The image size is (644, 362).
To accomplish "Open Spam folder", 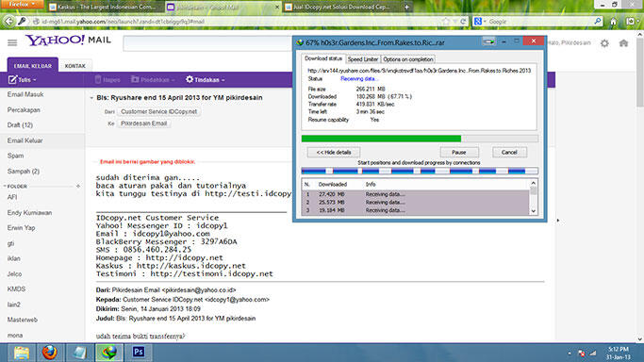I will coord(16,156).
